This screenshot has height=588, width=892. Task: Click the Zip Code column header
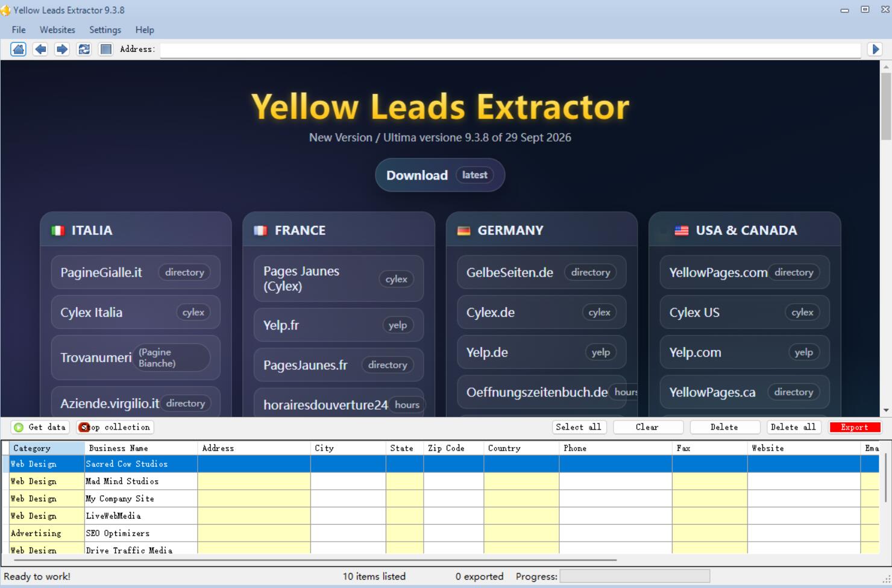454,448
